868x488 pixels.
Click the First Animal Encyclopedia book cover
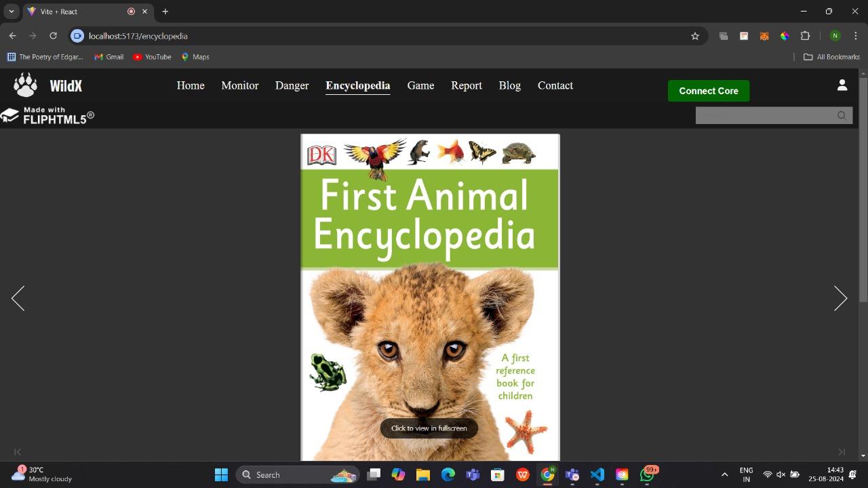pyautogui.click(x=430, y=297)
